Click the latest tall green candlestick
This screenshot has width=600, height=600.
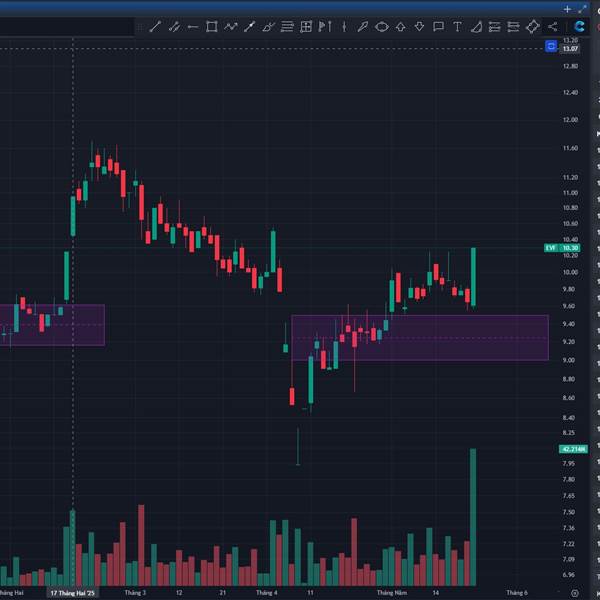click(x=473, y=277)
